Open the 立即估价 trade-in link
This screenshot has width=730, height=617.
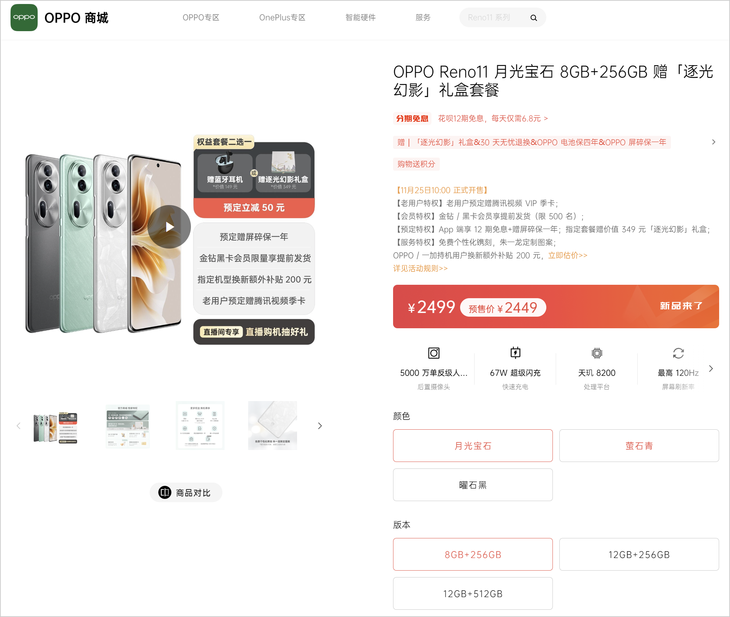click(x=568, y=256)
